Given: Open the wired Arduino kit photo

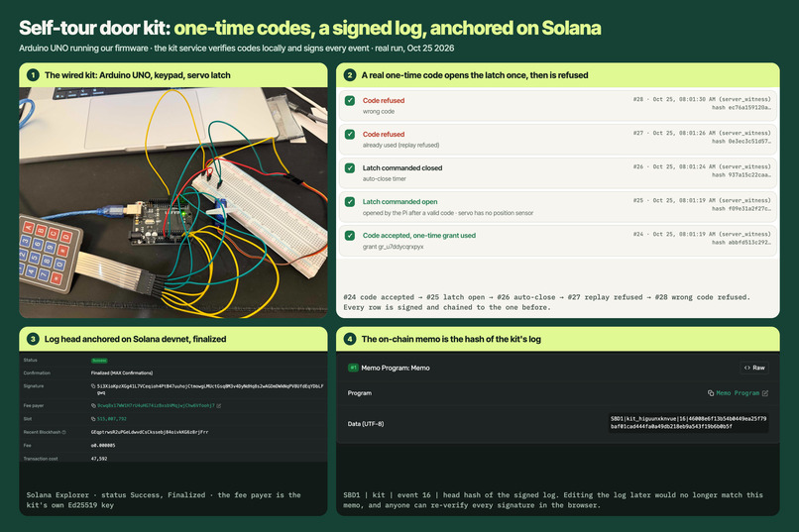Looking at the screenshot, I should pyautogui.click(x=173, y=203).
